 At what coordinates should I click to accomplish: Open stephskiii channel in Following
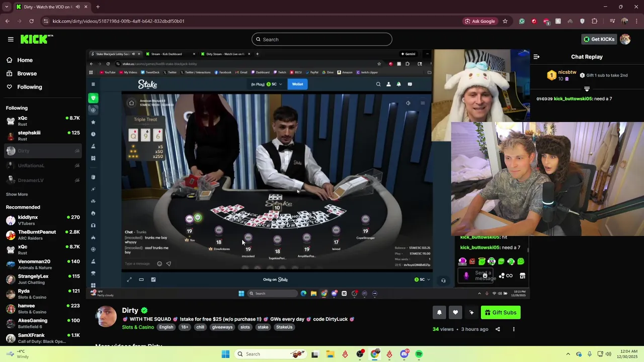coord(43,136)
